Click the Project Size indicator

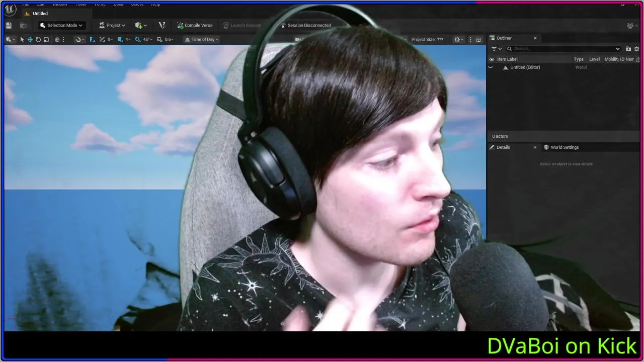pyautogui.click(x=427, y=39)
